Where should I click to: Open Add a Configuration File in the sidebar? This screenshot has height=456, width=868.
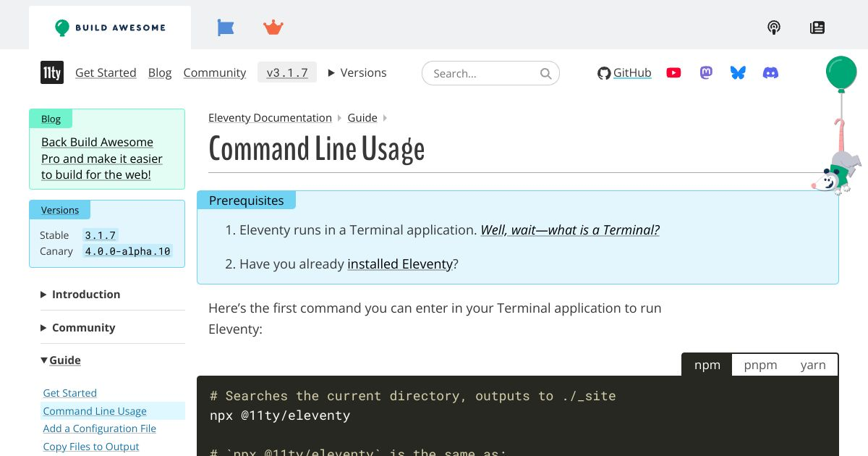pos(100,428)
